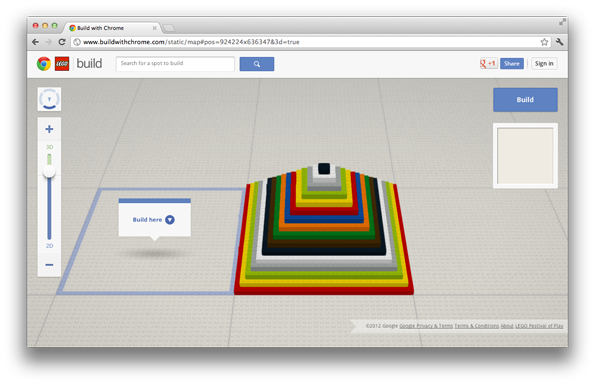Open the Terms & Conditions link

[x=476, y=326]
